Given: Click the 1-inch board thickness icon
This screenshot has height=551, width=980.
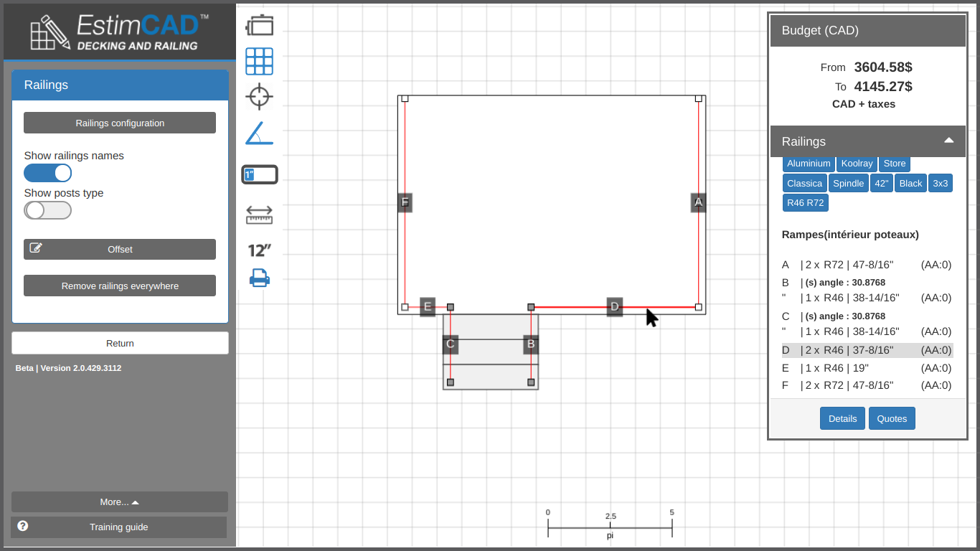Looking at the screenshot, I should 260,174.
